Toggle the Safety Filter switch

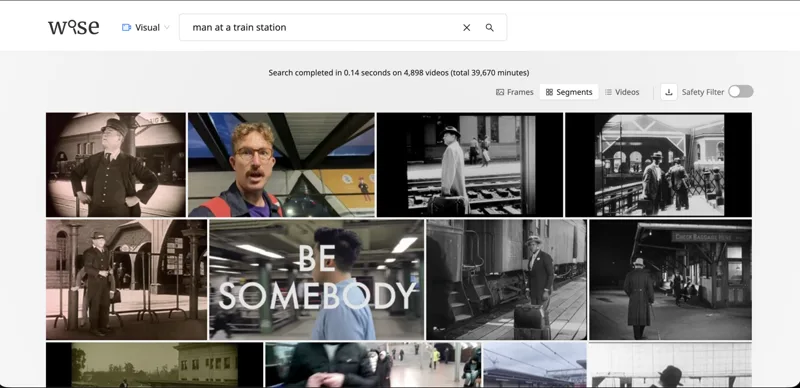tap(741, 91)
